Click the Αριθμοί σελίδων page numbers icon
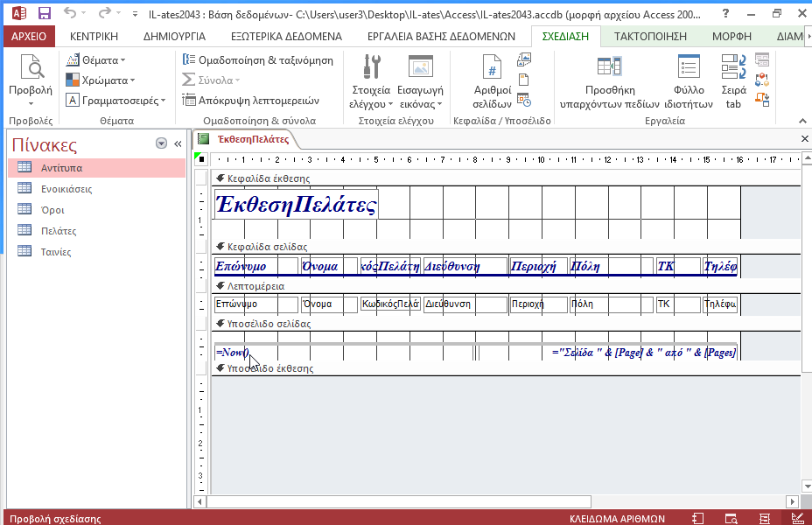The height and width of the screenshot is (525, 812). point(492,81)
